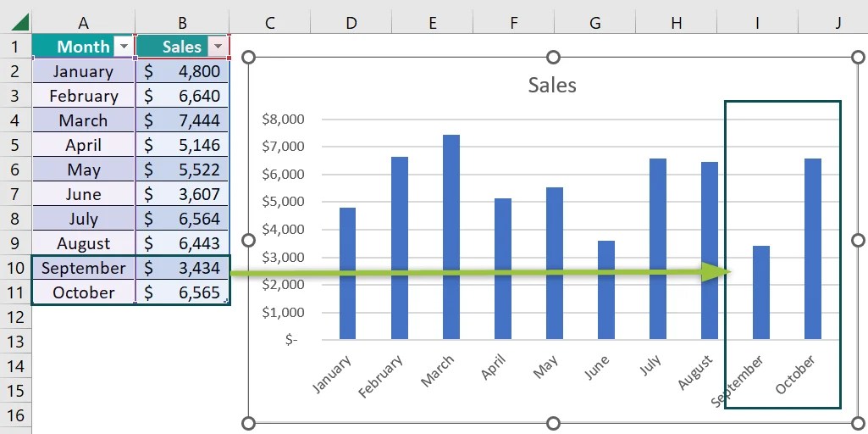
Task: Select the 6,565 sales cell
Action: click(x=182, y=292)
